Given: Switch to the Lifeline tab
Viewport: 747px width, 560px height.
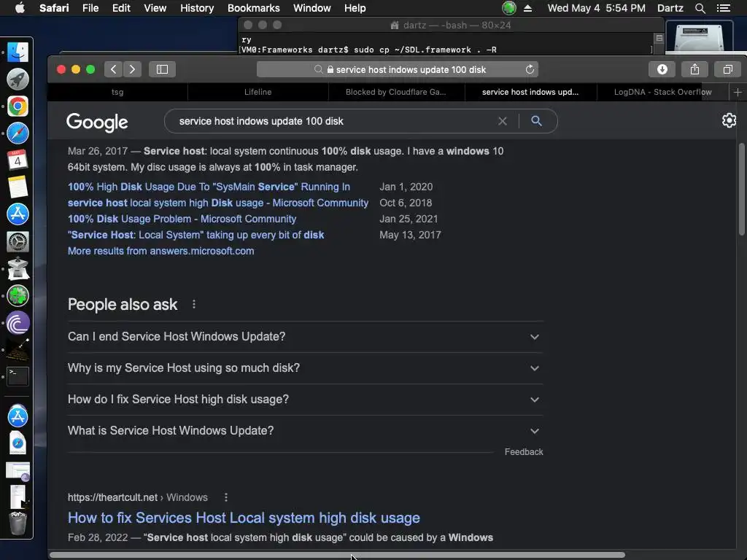Looking at the screenshot, I should pos(258,92).
